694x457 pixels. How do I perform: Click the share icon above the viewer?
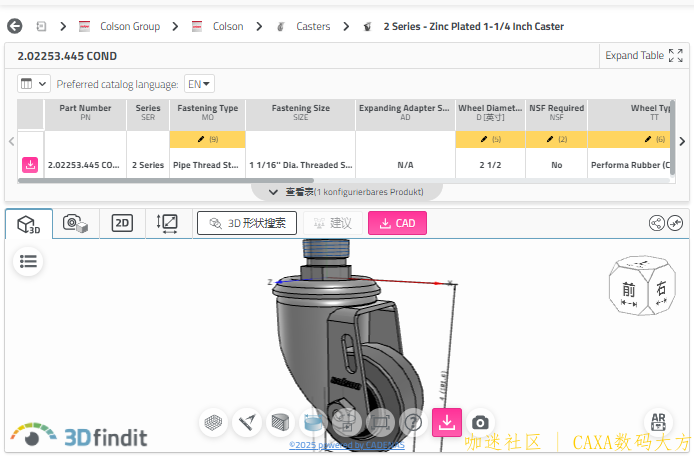coord(657,223)
